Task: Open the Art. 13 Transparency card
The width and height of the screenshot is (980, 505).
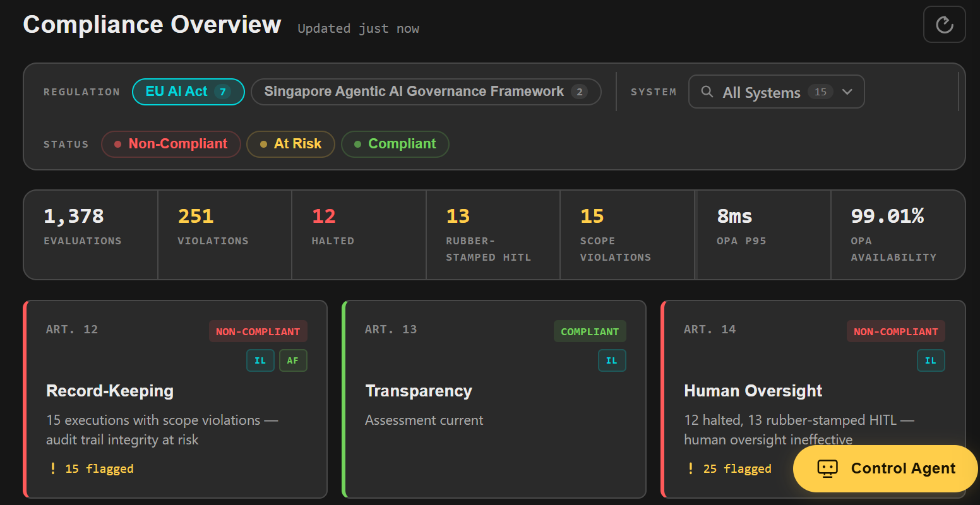Action: pos(494,399)
